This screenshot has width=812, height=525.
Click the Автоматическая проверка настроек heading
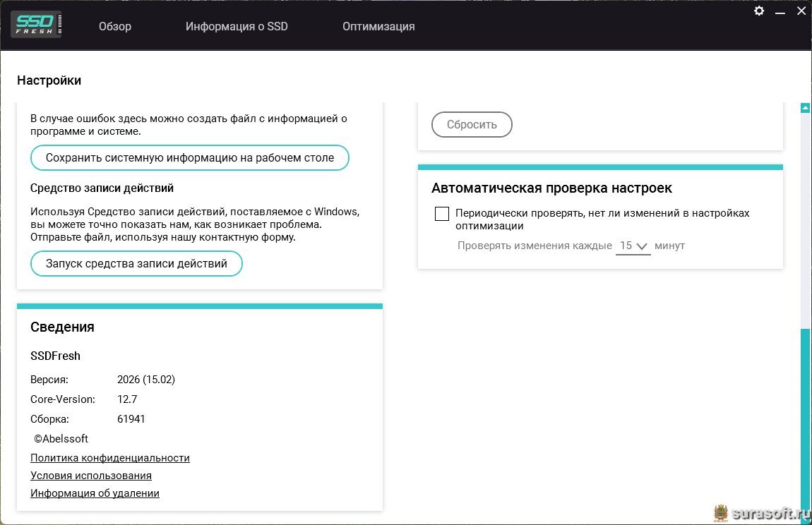[551, 188]
